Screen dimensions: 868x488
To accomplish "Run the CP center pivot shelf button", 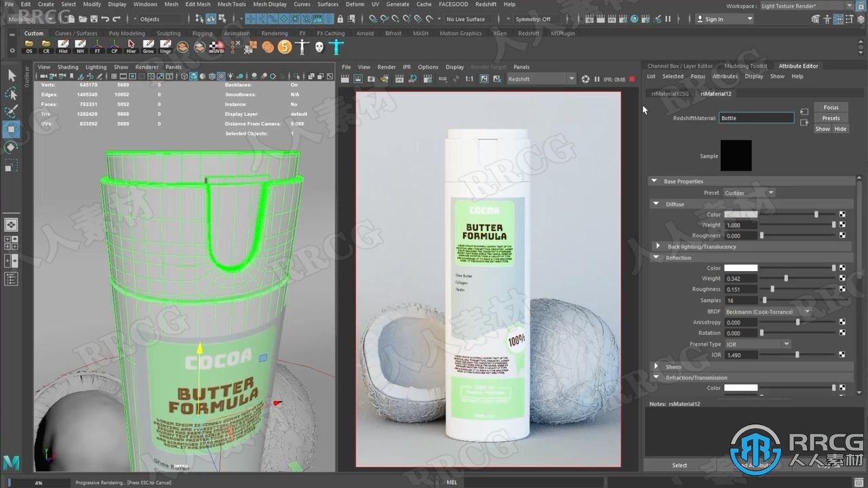I will [114, 47].
